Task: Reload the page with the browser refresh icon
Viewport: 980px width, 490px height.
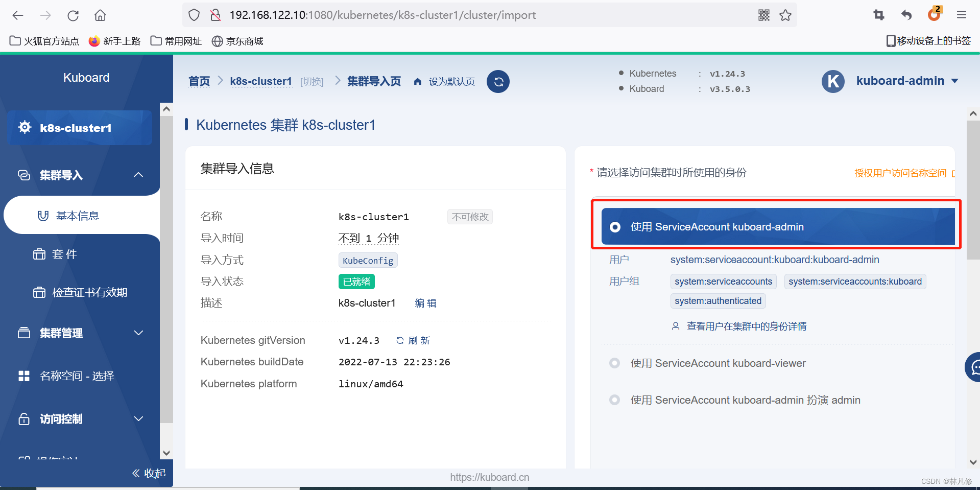Action: pyautogui.click(x=73, y=15)
